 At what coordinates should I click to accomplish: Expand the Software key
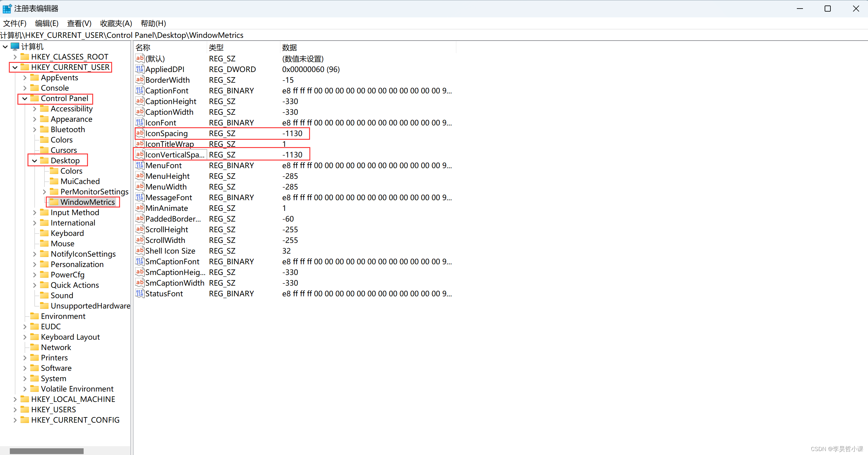[x=25, y=368]
